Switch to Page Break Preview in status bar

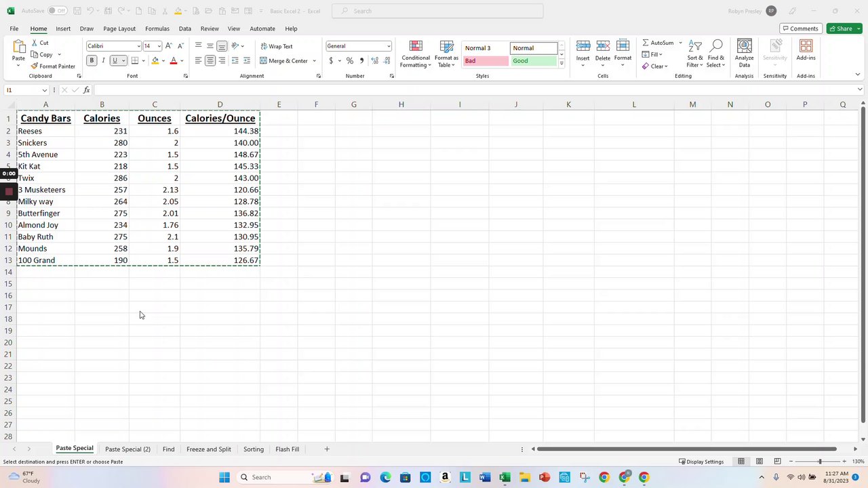pyautogui.click(x=778, y=462)
